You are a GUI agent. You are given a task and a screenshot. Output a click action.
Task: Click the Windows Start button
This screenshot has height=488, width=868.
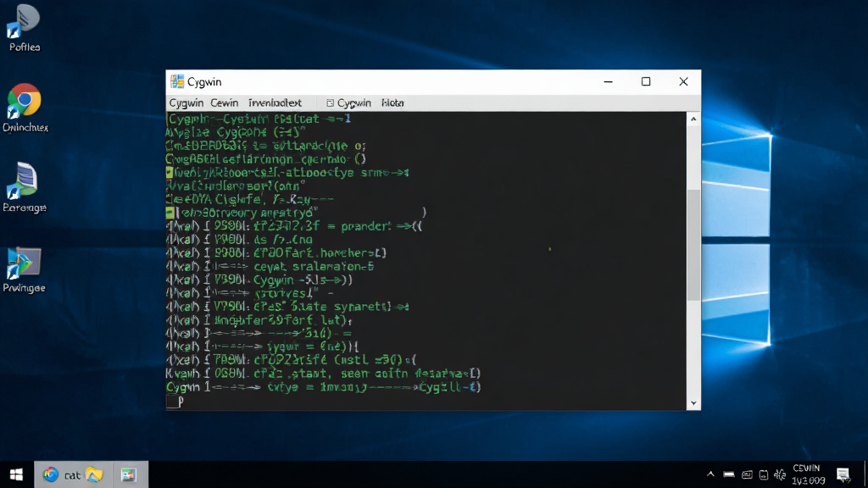pos(16,474)
